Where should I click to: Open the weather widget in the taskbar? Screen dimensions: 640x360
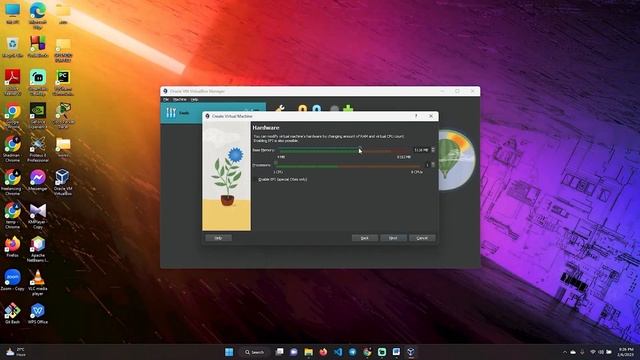coord(16,352)
